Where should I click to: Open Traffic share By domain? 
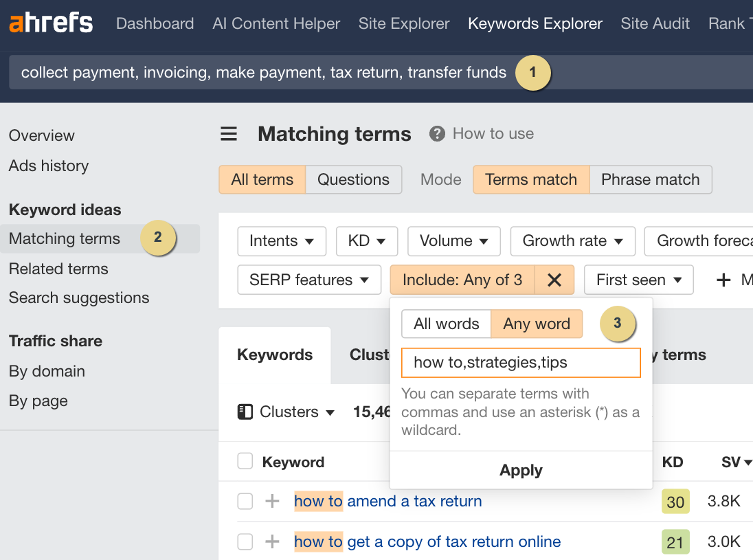click(x=47, y=371)
